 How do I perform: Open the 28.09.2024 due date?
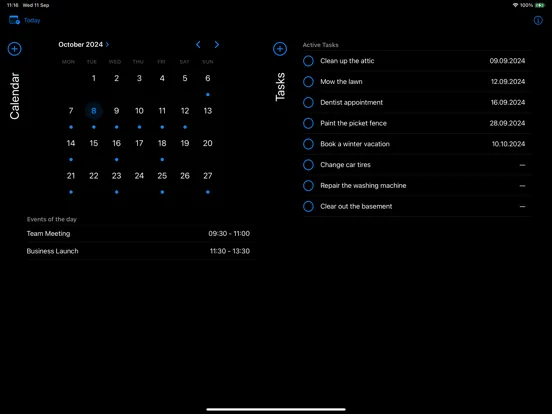(507, 123)
